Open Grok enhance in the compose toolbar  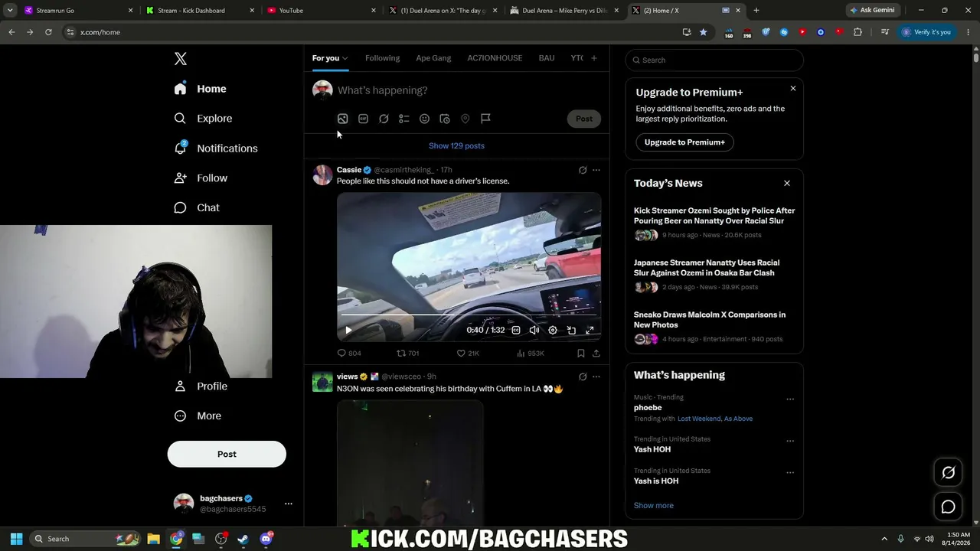[x=384, y=119]
